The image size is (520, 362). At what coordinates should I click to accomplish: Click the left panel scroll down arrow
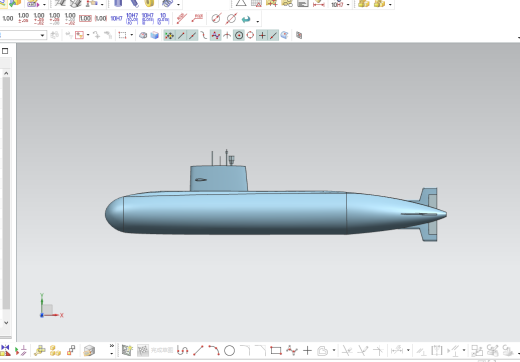[x=6, y=323]
